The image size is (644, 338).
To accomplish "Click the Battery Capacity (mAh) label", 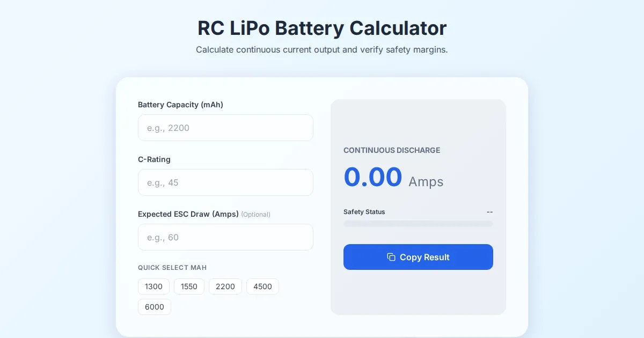I will pos(180,105).
